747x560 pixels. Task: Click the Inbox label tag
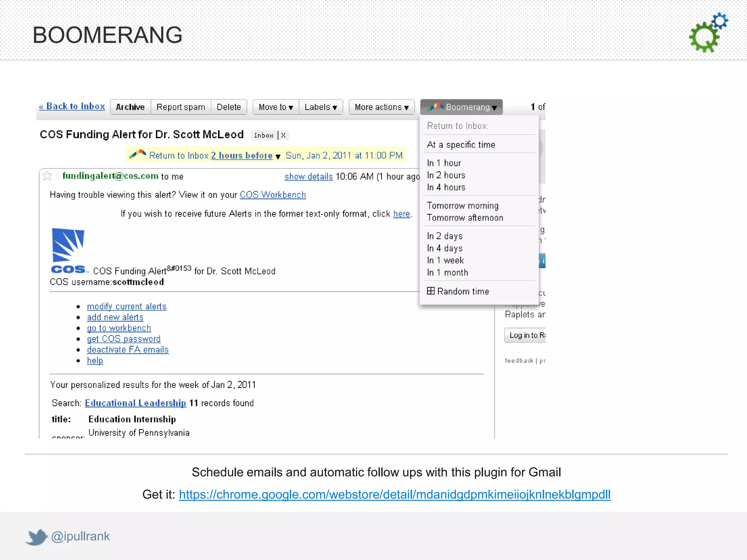[x=263, y=136]
